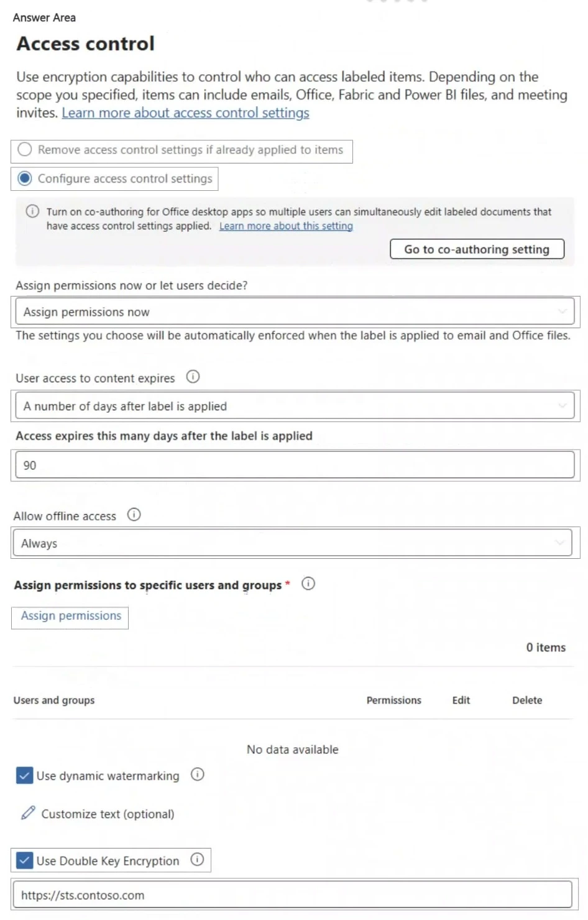Click the pencil icon for Customize text
This screenshot has height=920, width=588.
(x=28, y=813)
